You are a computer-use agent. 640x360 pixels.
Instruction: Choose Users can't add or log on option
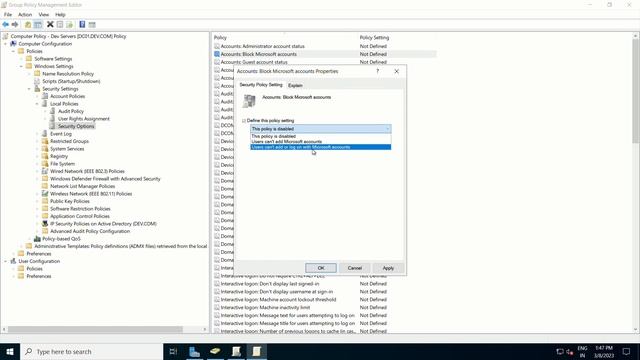click(320, 147)
